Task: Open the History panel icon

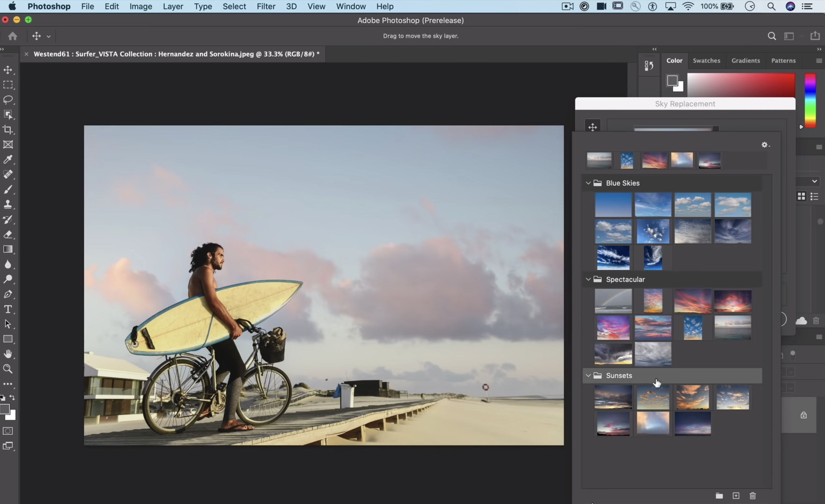Action: [x=649, y=66]
